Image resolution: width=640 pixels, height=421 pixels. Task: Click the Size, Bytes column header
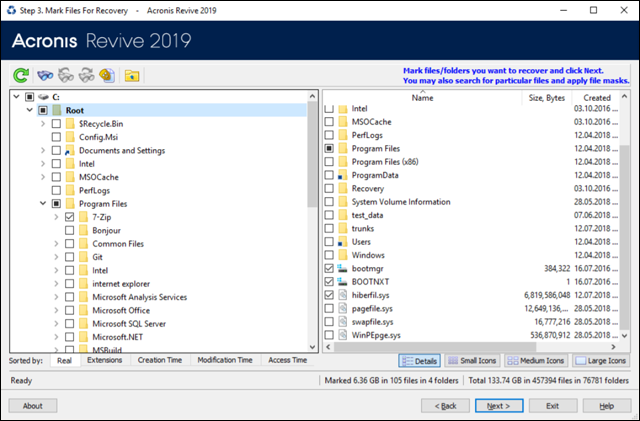pyautogui.click(x=547, y=97)
